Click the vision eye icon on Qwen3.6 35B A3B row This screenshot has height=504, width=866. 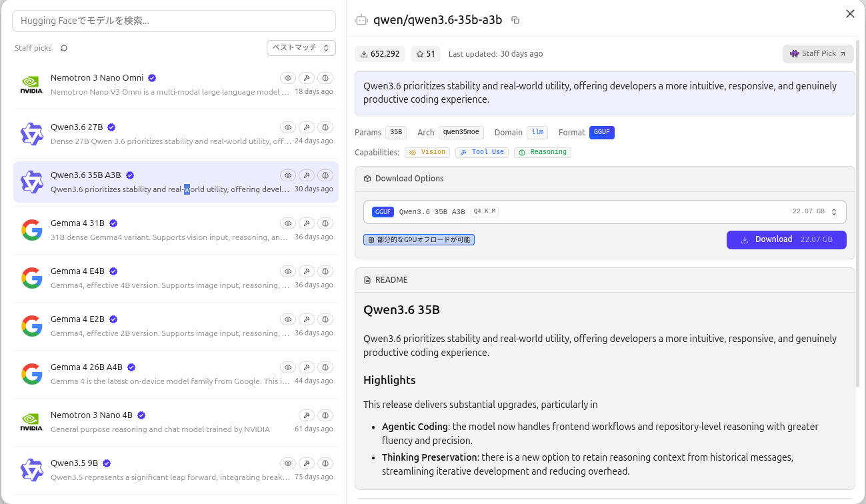288,175
